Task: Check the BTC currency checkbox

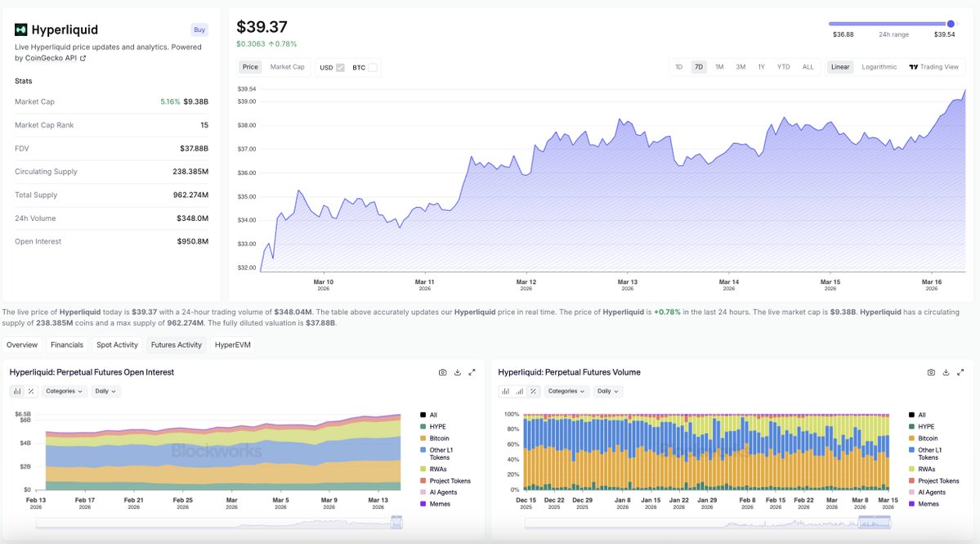Action: pos(373,68)
